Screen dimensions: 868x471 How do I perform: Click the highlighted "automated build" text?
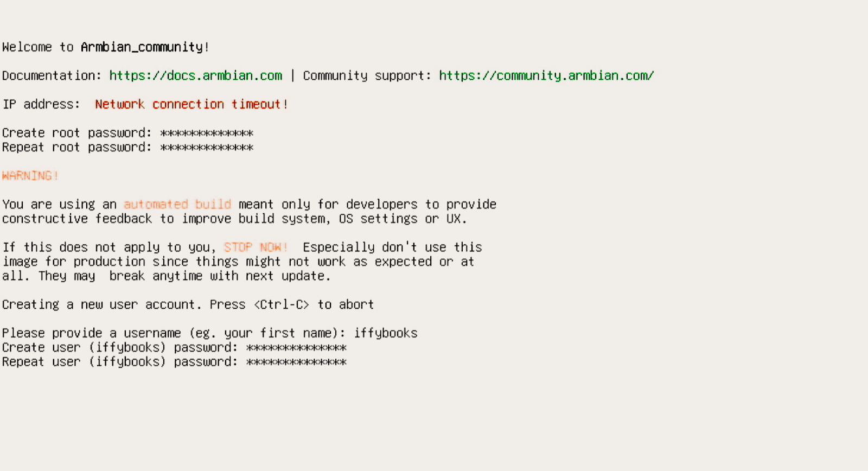pyautogui.click(x=177, y=205)
